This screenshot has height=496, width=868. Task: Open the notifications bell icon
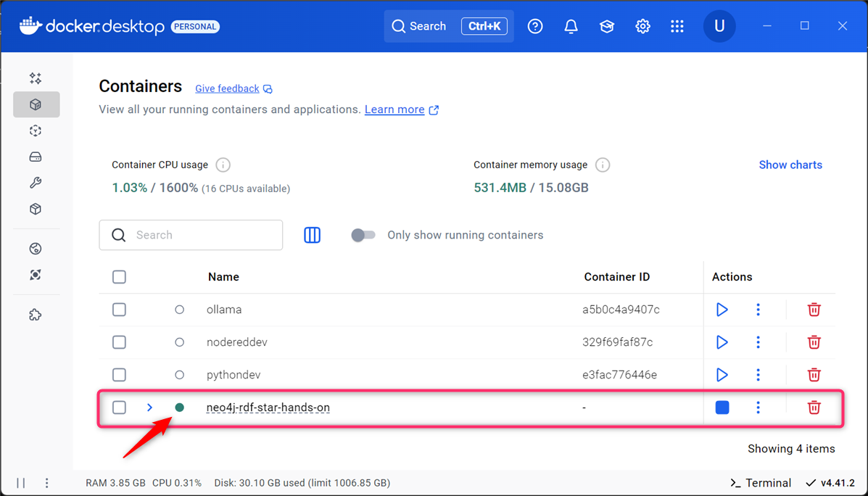(x=571, y=26)
